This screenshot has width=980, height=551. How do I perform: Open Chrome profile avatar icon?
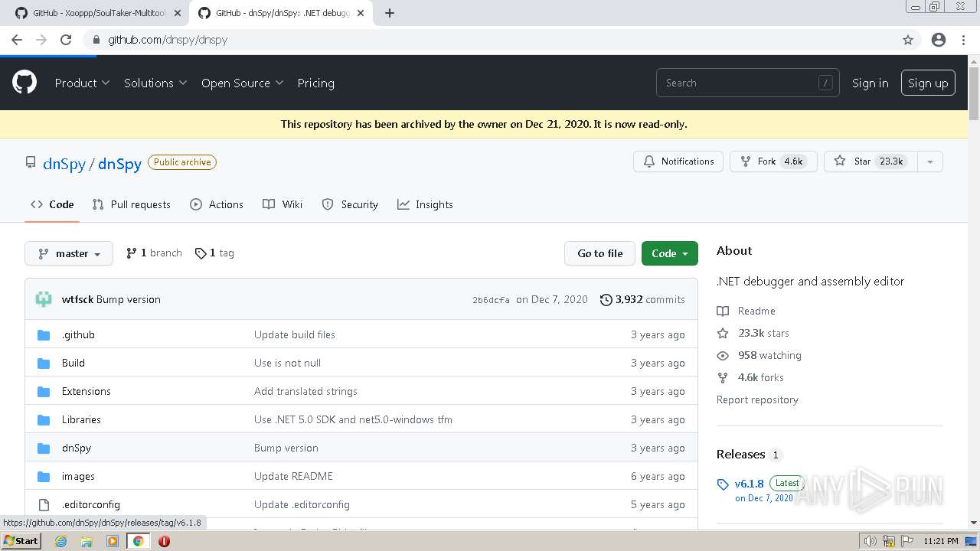pos(939,40)
